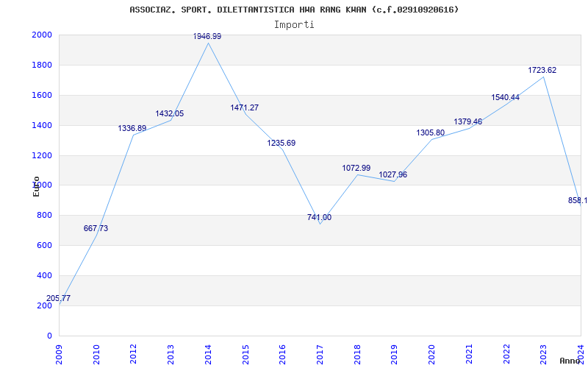The width and height of the screenshot is (588, 368).
Task: Click x-axis year label 2013
Action: click(x=171, y=355)
